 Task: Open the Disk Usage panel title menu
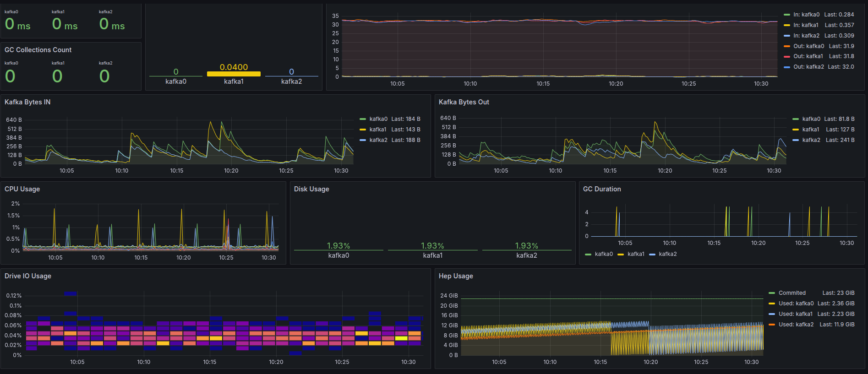pos(311,189)
